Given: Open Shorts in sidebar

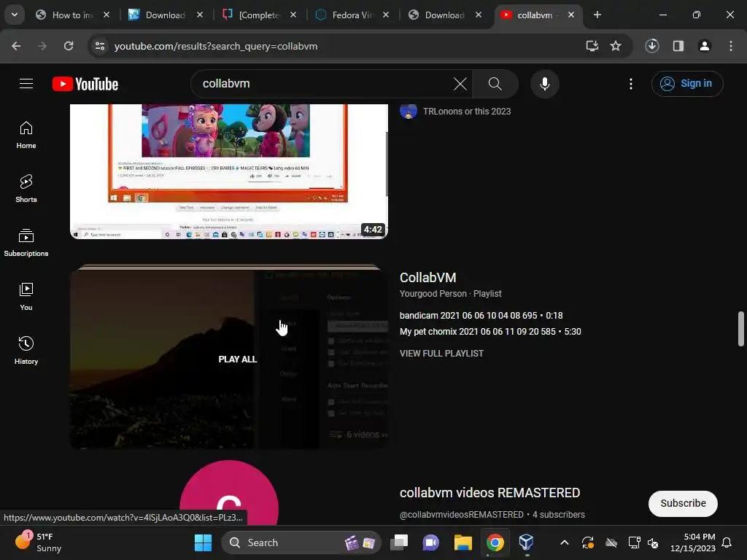Looking at the screenshot, I should (26, 189).
